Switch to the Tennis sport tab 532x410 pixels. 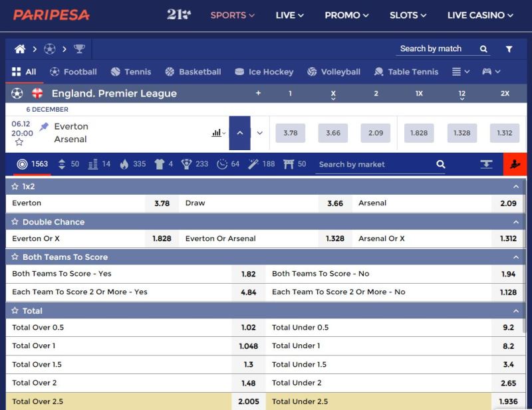131,72
